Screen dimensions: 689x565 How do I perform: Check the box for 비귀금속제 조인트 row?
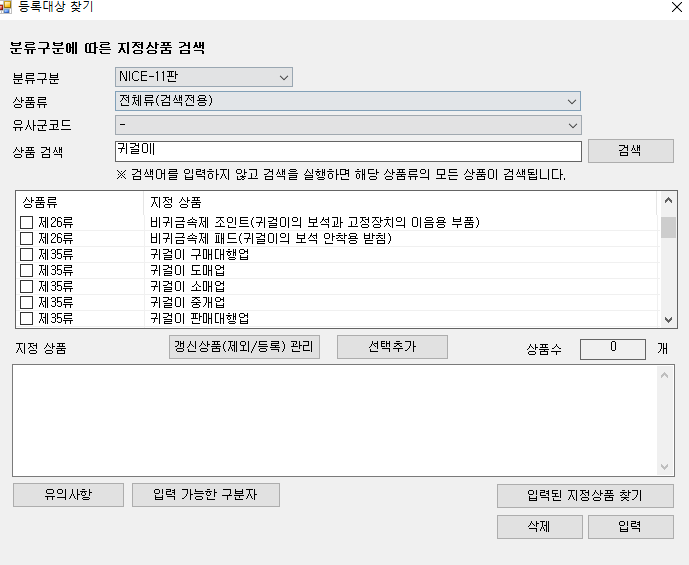[x=26, y=222]
